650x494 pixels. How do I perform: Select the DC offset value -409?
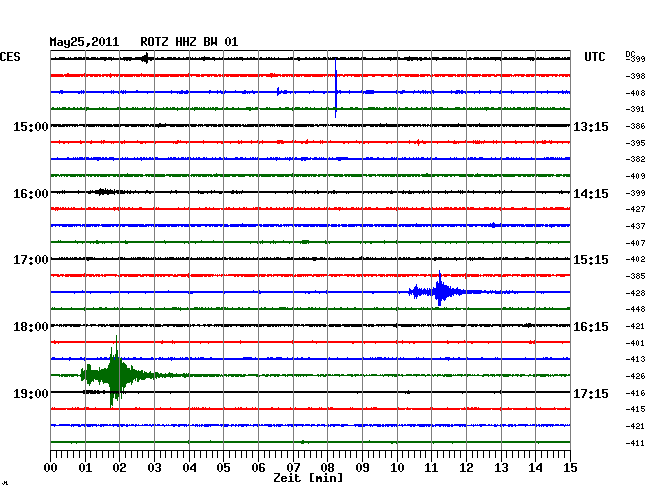click(635, 176)
